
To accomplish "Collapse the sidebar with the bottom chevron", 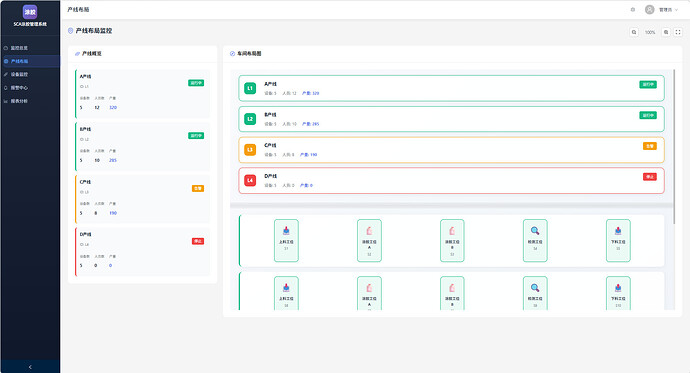I will pyautogui.click(x=30, y=367).
